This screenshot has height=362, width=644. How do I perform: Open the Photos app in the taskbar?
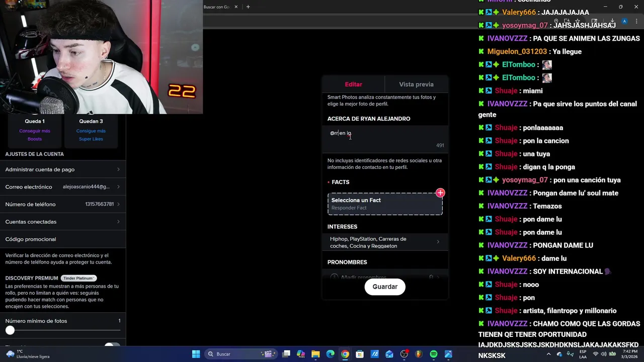coord(448,354)
